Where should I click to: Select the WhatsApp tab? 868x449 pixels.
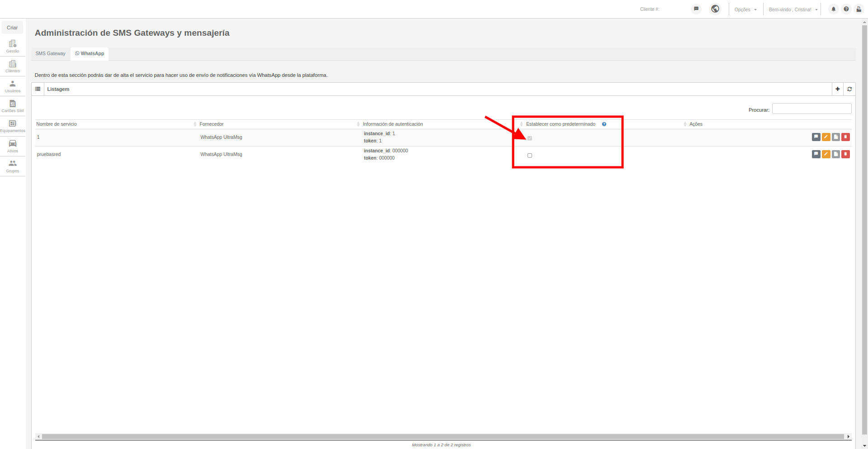pos(90,54)
